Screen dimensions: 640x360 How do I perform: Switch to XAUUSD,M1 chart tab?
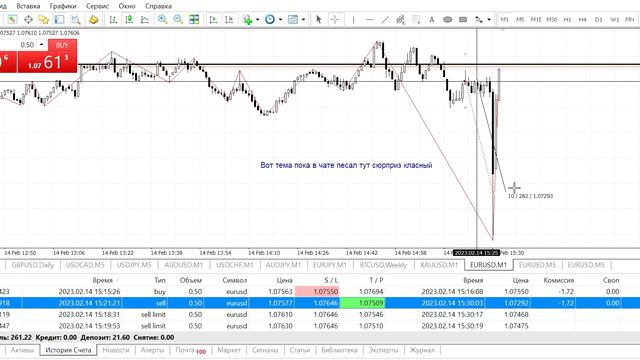(x=439, y=265)
